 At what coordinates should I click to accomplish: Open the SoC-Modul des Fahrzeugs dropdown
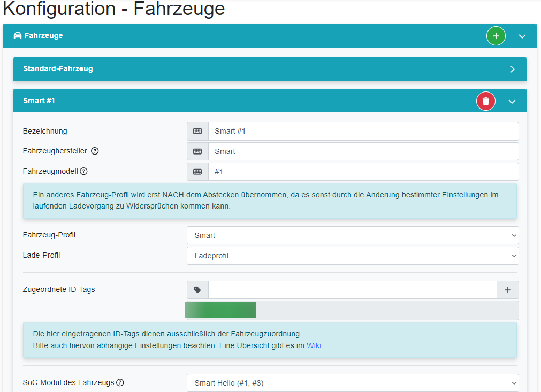(x=353, y=383)
